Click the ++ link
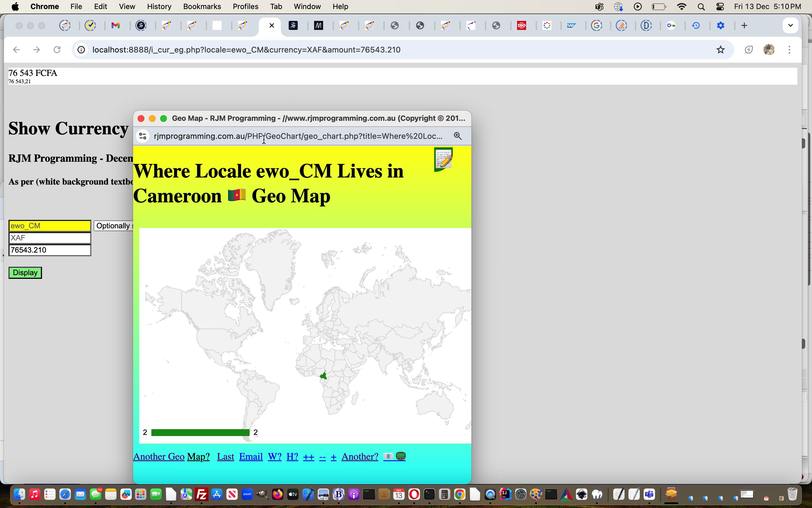The height and width of the screenshot is (508, 812). click(308, 457)
